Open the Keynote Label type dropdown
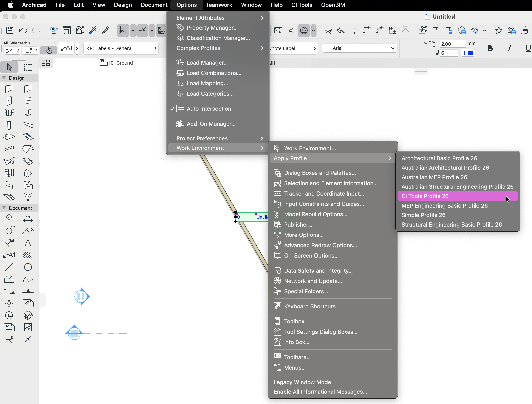The width and height of the screenshot is (532, 404). pyautogui.click(x=293, y=48)
